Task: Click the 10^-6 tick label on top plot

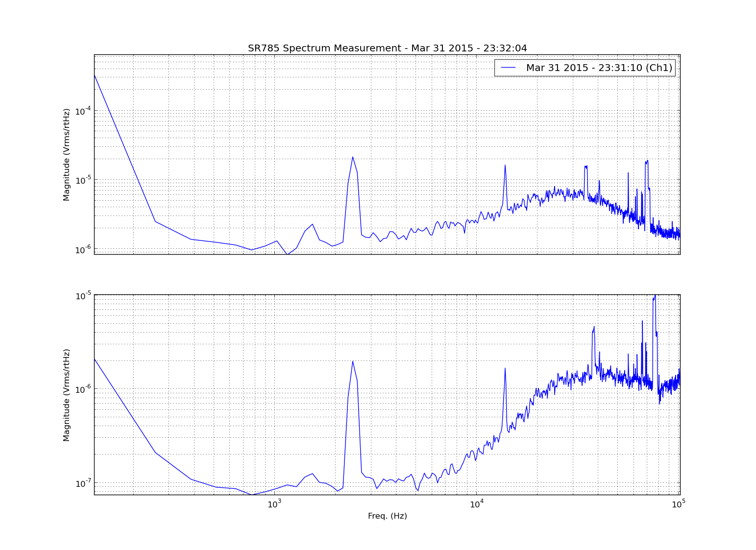Action: point(83,249)
